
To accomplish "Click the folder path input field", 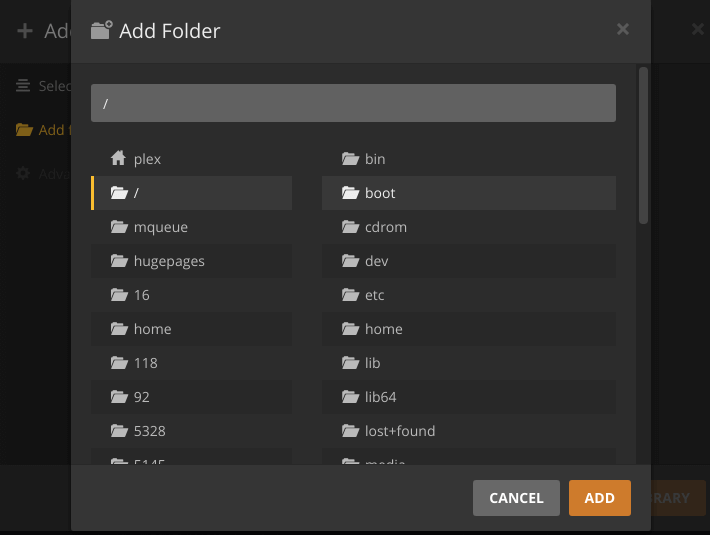I will point(353,103).
